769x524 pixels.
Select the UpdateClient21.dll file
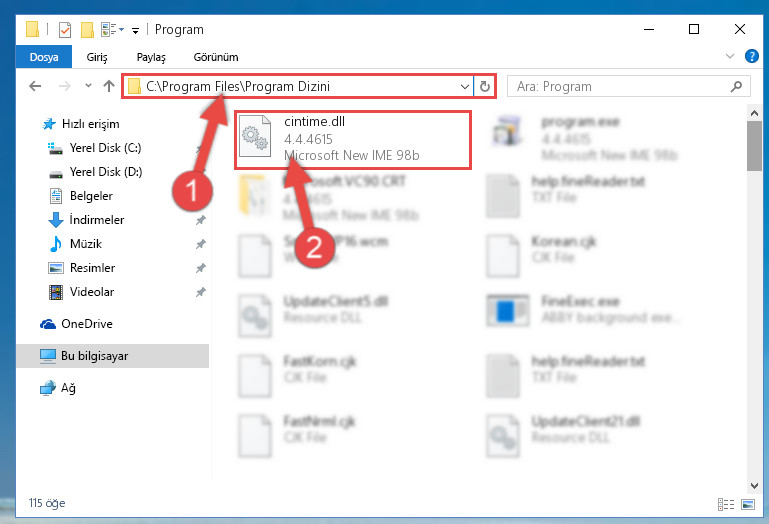tap(564, 435)
